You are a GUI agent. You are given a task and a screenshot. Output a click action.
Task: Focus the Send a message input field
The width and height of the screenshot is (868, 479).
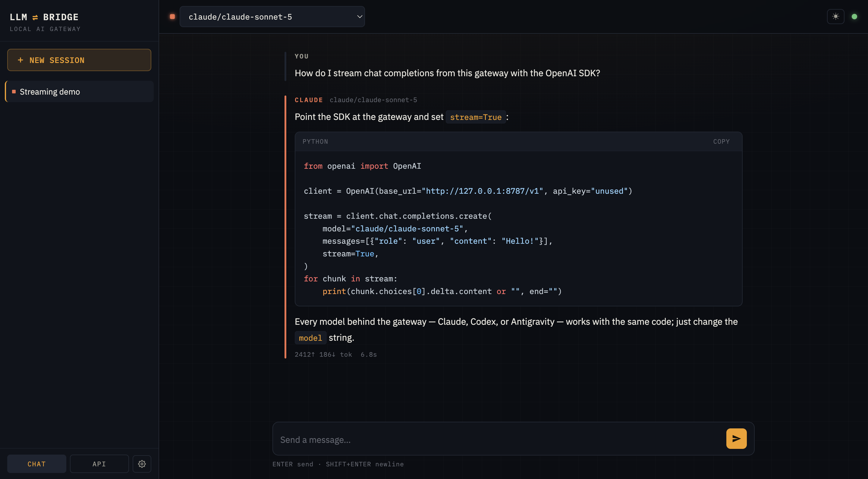click(499, 439)
